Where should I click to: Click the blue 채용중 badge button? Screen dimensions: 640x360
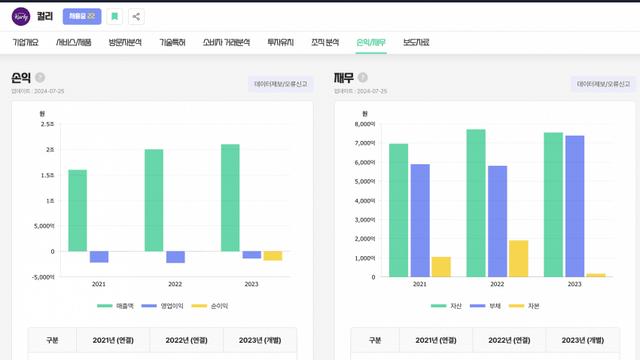[x=82, y=16]
